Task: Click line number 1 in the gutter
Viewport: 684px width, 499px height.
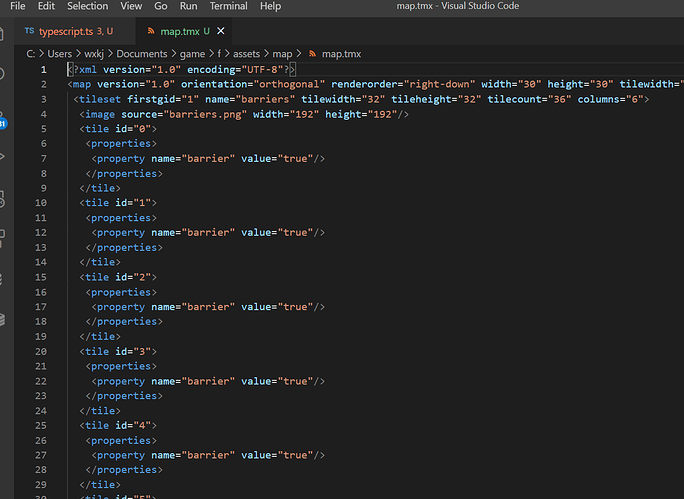Action: tap(44, 70)
